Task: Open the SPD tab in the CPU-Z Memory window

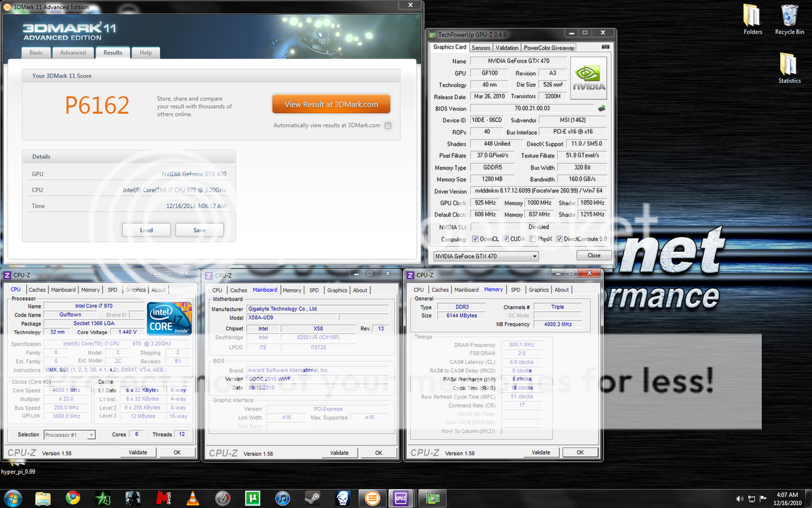Action: [x=516, y=290]
